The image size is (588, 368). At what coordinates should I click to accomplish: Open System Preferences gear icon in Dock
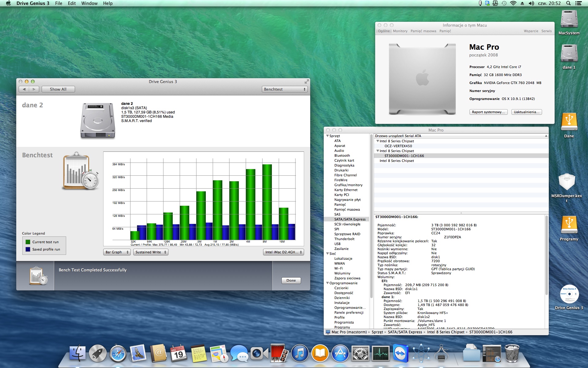(x=360, y=354)
